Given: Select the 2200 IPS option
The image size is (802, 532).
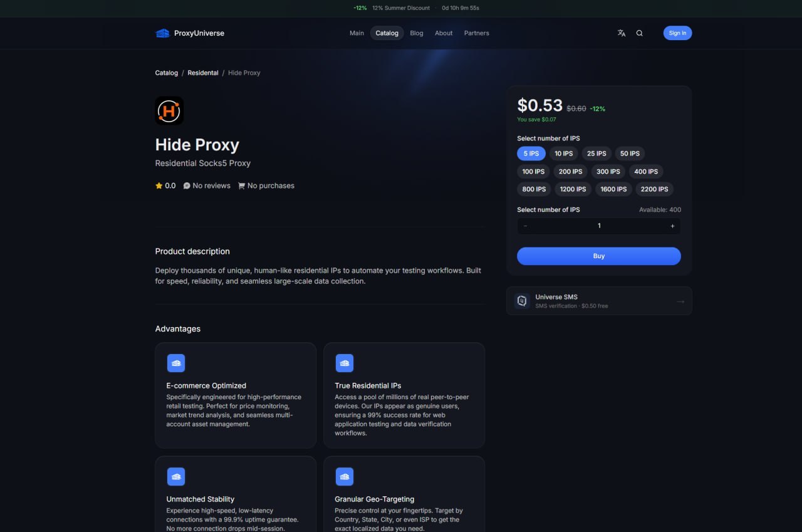Looking at the screenshot, I should [x=655, y=189].
